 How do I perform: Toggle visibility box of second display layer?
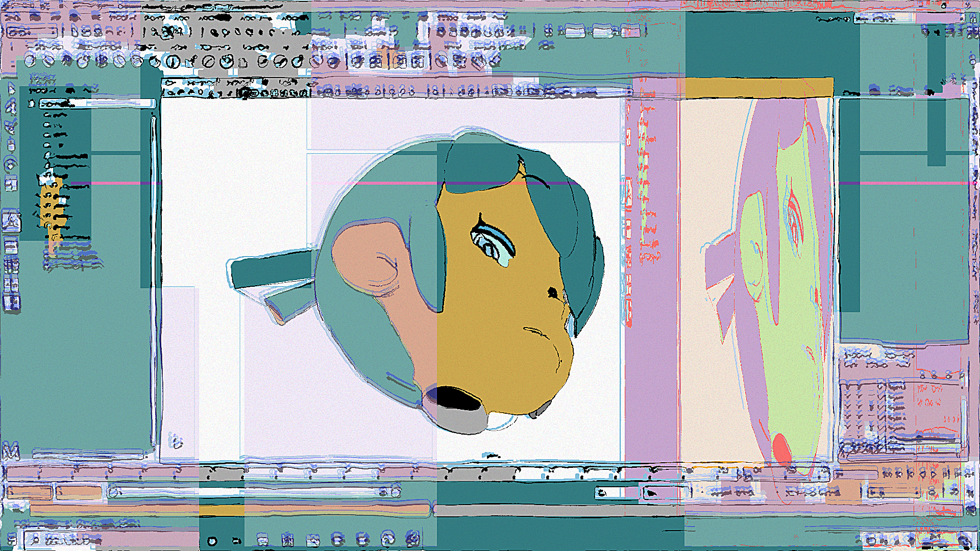847,396
